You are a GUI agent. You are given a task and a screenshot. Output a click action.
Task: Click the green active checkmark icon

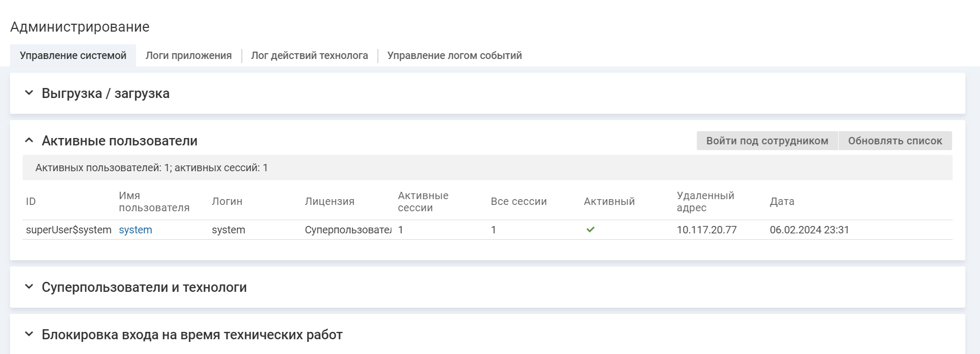590,230
